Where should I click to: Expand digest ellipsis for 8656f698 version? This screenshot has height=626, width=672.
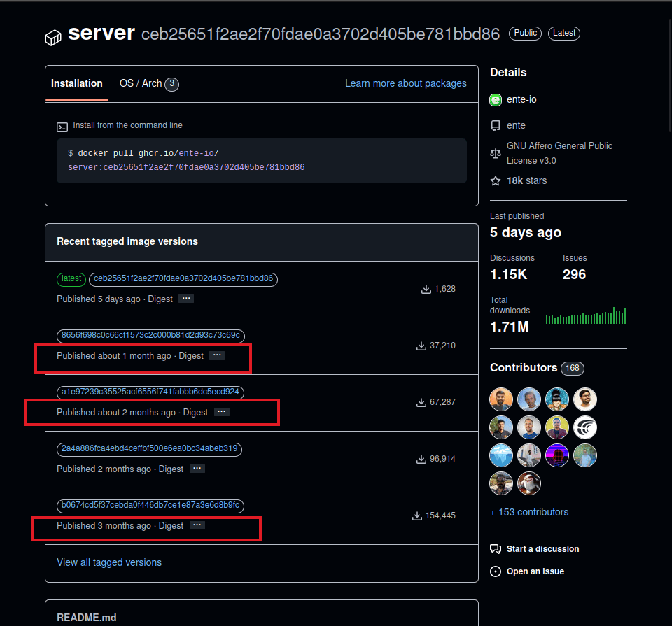[217, 355]
